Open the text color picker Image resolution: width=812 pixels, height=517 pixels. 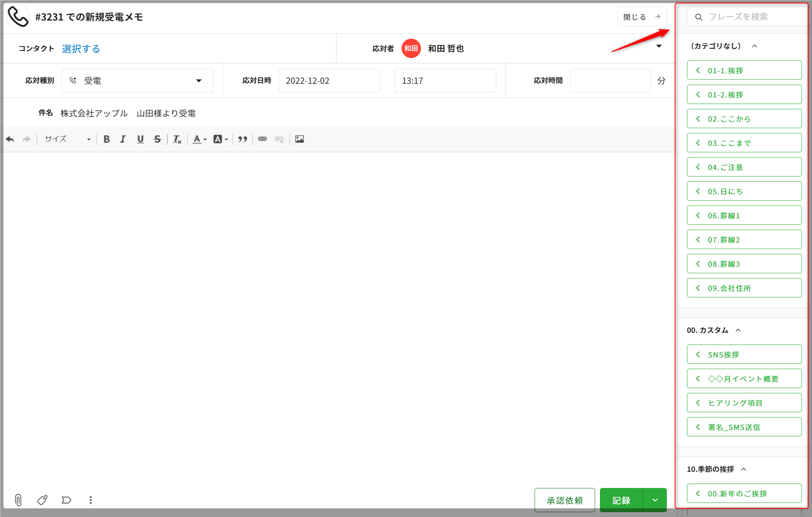point(199,139)
